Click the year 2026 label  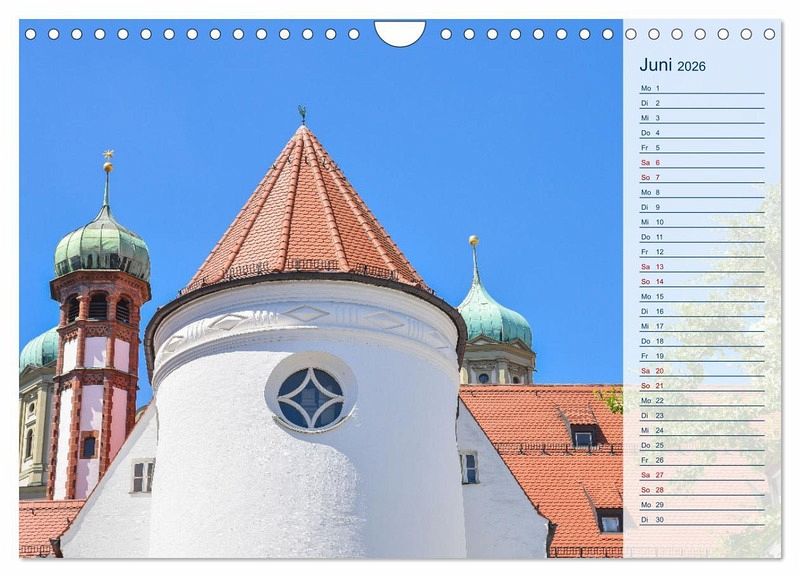coord(691,67)
